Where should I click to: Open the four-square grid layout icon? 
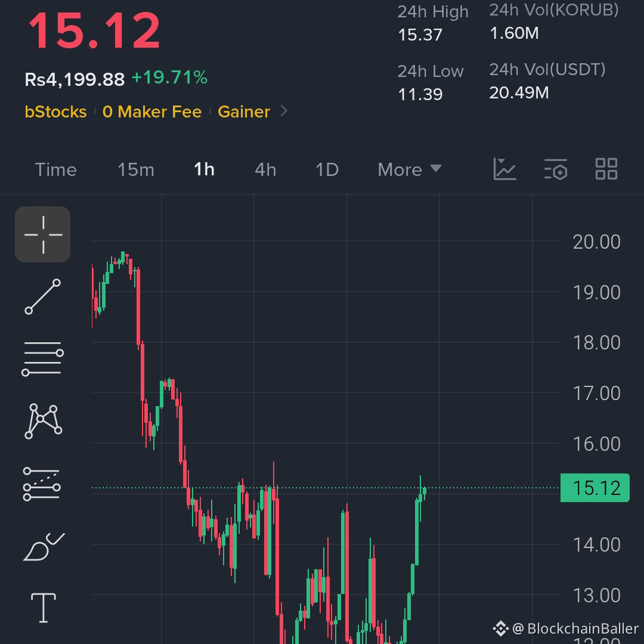coord(606,169)
